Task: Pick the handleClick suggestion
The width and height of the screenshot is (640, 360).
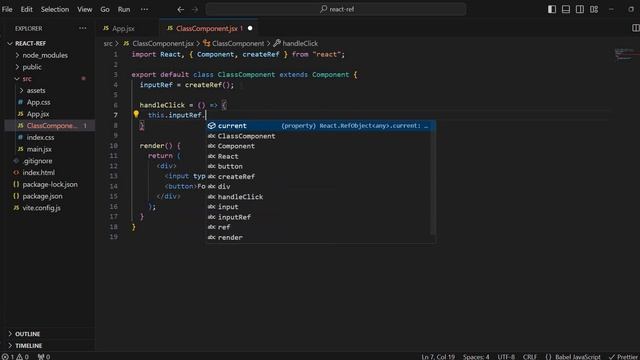Action: [x=320, y=197]
